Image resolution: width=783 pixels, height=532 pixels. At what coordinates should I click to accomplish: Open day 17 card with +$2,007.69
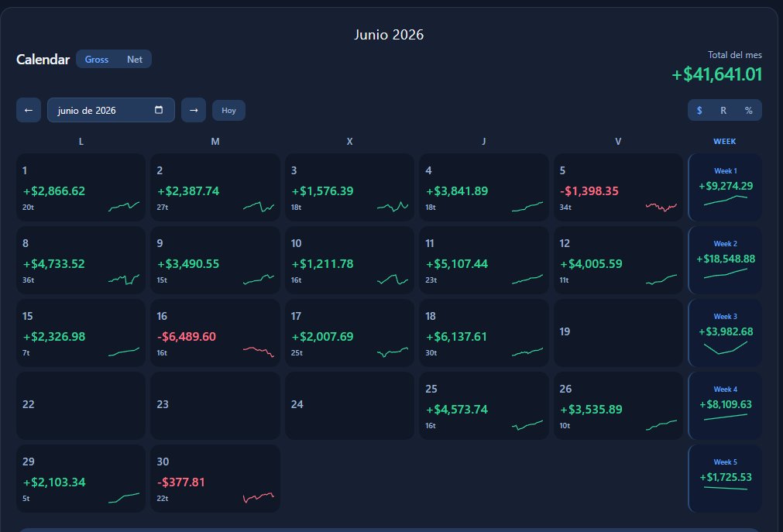tap(349, 333)
